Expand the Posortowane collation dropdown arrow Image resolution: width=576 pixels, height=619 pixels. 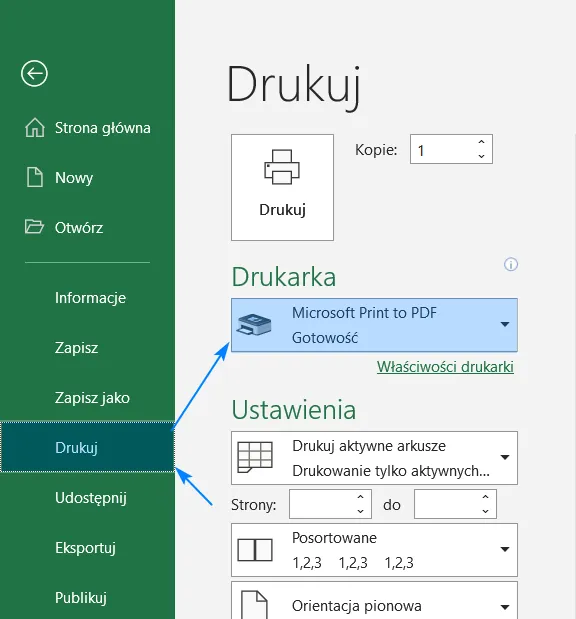(x=505, y=550)
